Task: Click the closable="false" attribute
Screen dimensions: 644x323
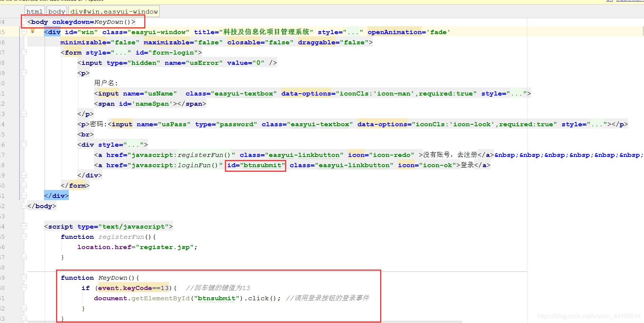Action: [260, 42]
